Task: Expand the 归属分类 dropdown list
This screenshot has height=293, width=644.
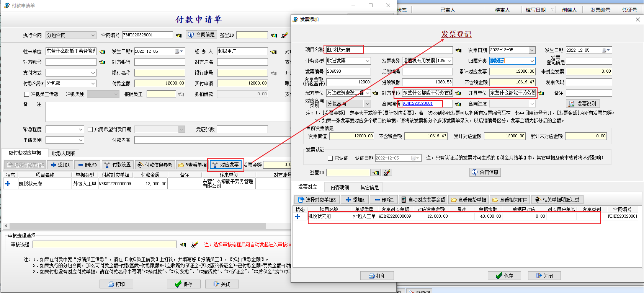Action: 532,61
